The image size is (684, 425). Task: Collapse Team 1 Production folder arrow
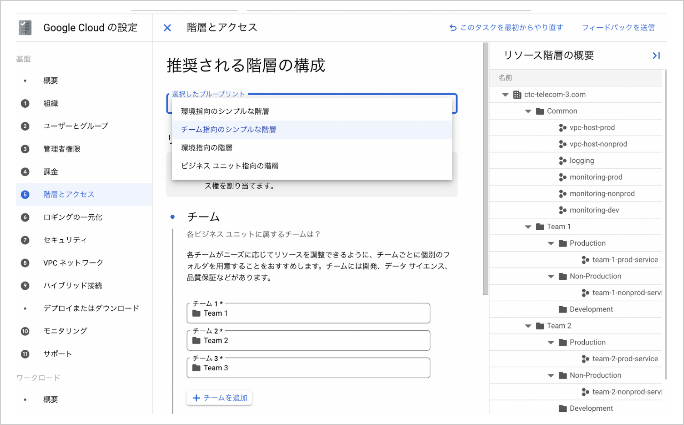point(551,243)
